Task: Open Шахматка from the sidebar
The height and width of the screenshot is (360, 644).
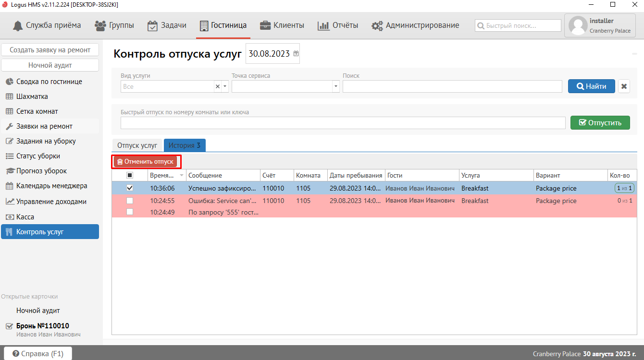Action: click(32, 96)
